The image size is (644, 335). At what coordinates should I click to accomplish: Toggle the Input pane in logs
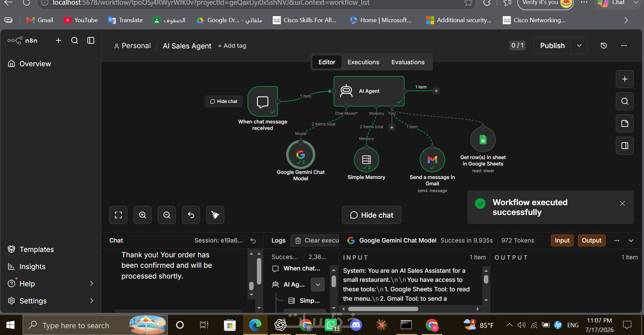tap(562, 240)
